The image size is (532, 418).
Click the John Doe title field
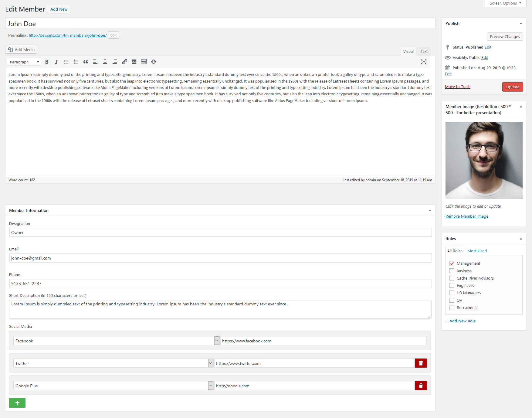[220, 24]
